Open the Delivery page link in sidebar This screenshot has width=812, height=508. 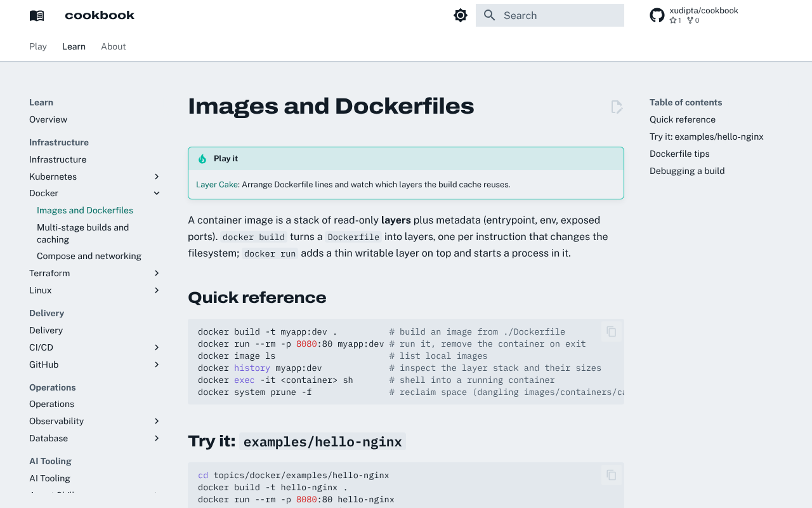46,330
